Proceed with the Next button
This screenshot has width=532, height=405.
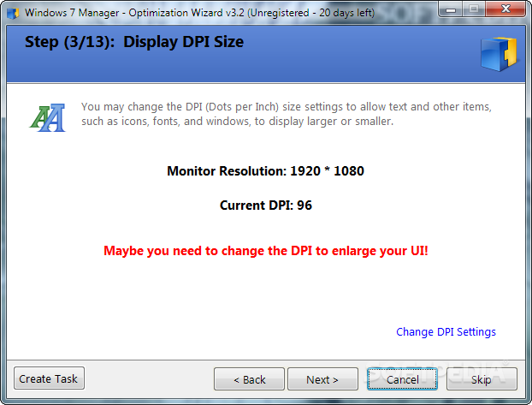(x=322, y=378)
